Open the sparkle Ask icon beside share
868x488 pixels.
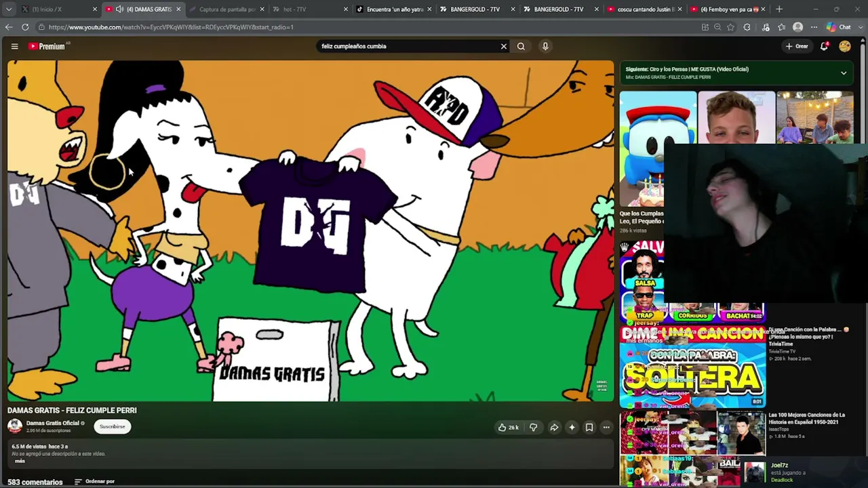572,428
